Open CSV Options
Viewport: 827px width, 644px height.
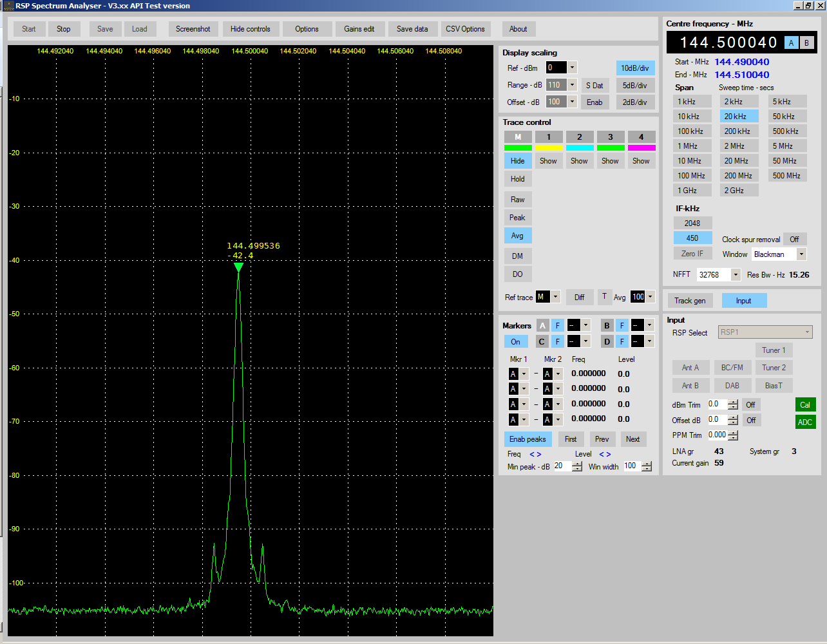pyautogui.click(x=465, y=29)
